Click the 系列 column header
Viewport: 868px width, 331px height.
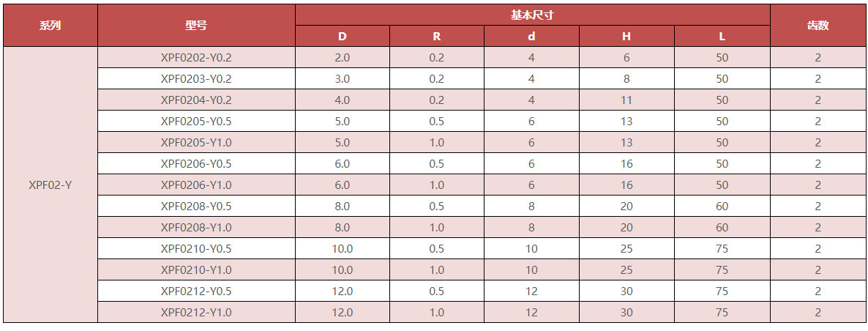click(x=50, y=26)
